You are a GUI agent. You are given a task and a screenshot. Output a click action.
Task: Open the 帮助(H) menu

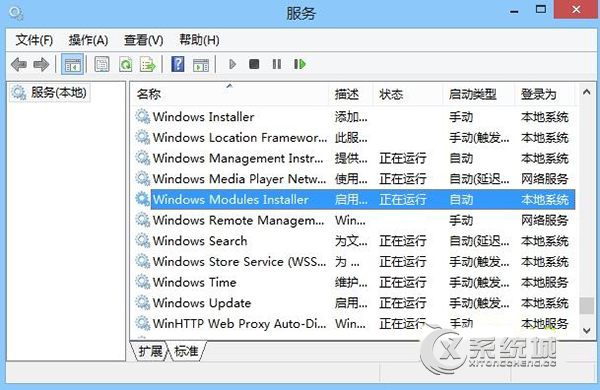pos(199,40)
